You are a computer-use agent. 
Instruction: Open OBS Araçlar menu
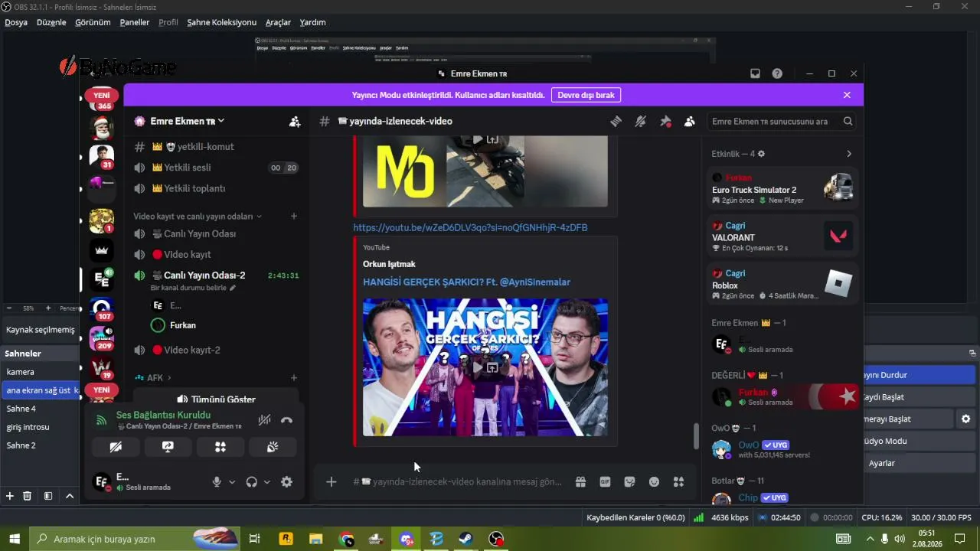[x=278, y=22]
